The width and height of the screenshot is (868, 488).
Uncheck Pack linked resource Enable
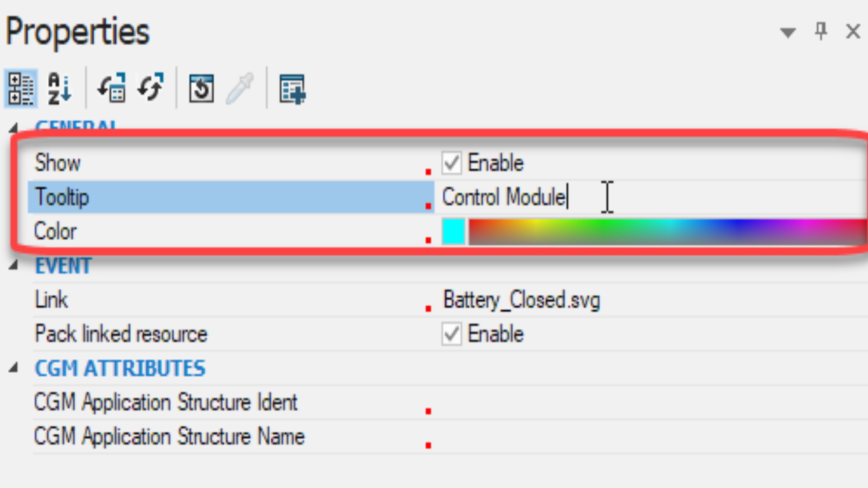451,333
